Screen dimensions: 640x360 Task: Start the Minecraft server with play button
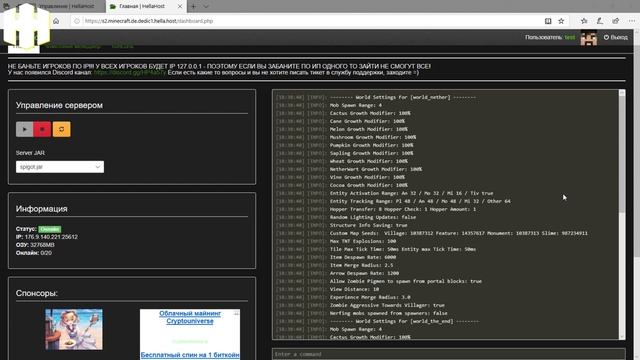[x=24, y=129]
